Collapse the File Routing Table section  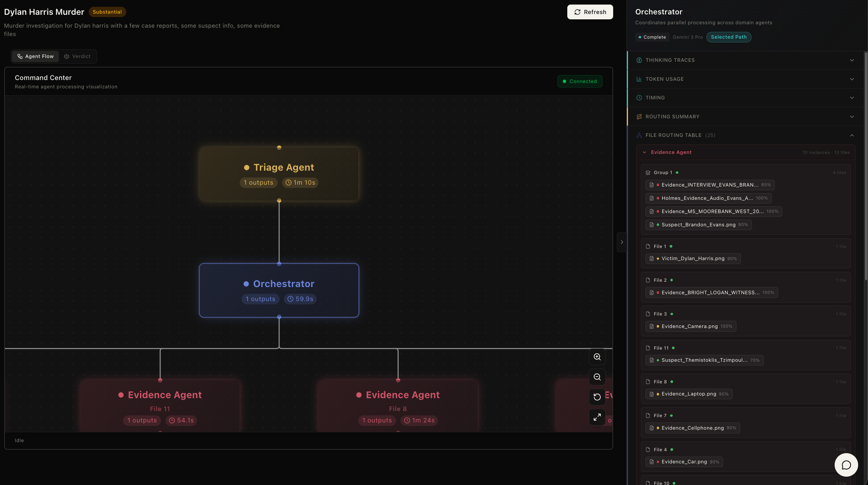(852, 135)
